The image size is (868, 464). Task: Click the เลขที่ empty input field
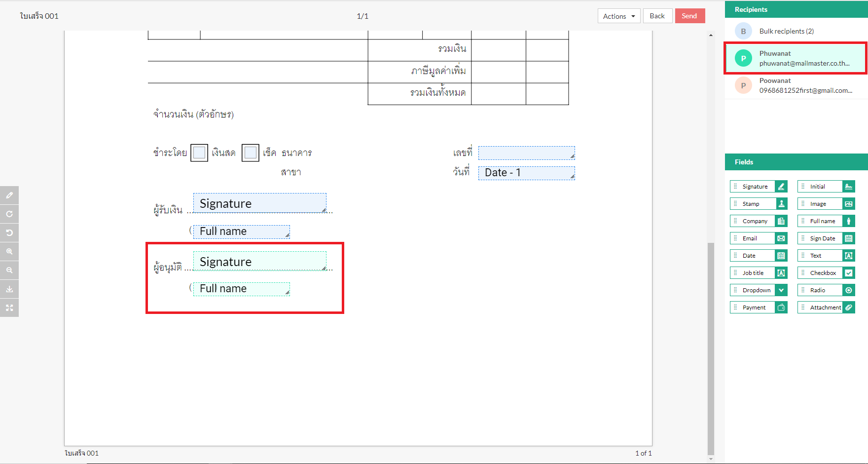point(527,153)
